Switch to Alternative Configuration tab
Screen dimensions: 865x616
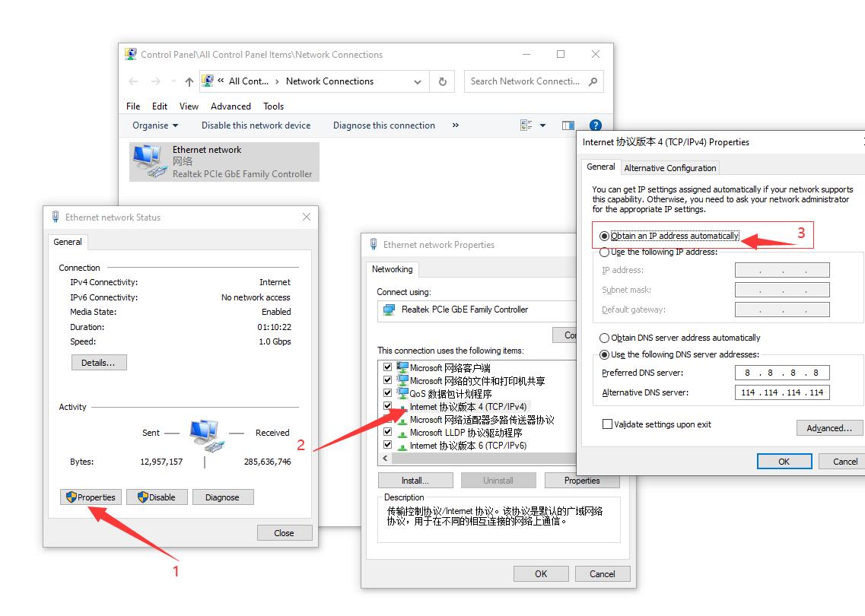pos(669,168)
